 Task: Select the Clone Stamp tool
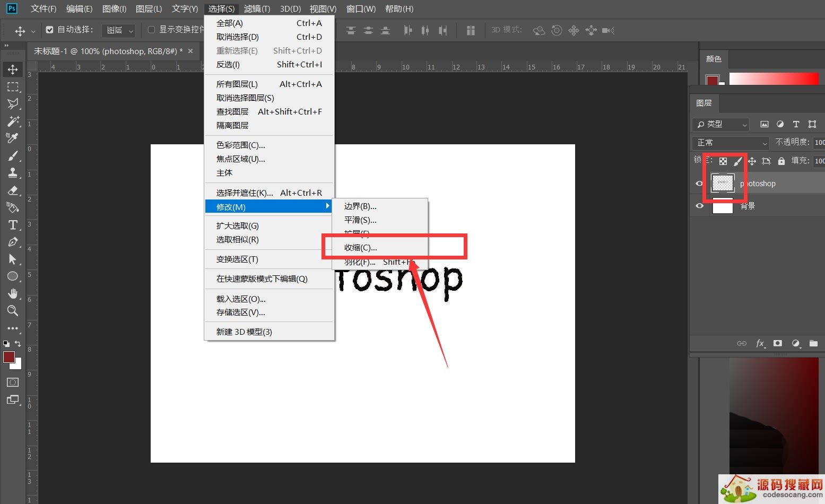(x=13, y=173)
